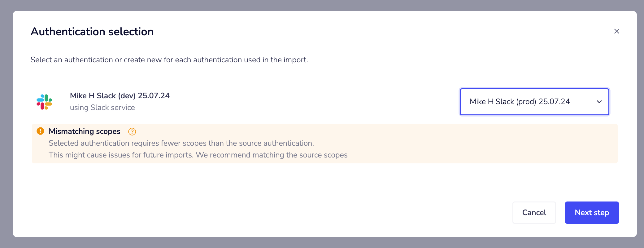
Task: Click the orange warning exclamation icon
Action: pyautogui.click(x=40, y=131)
